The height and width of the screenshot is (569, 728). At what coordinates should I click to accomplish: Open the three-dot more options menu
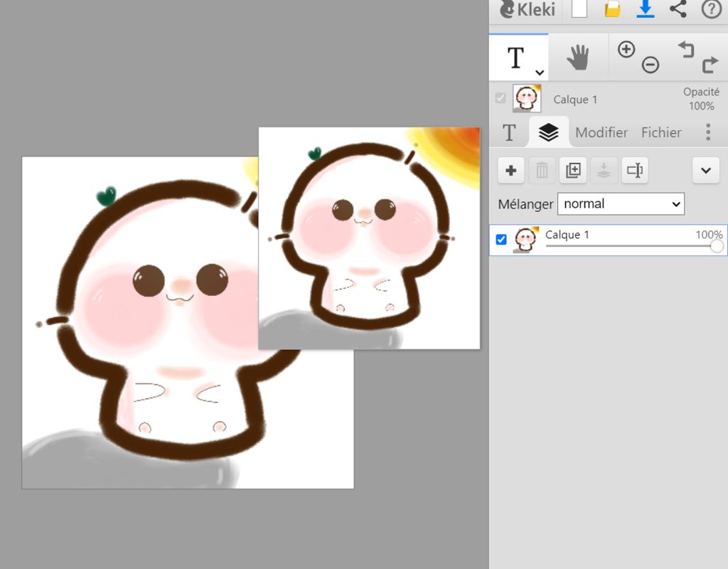tap(708, 132)
